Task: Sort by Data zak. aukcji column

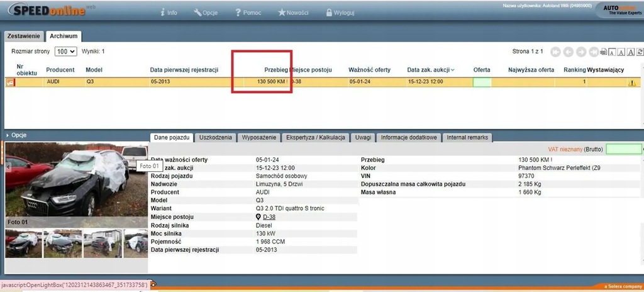Action: click(x=430, y=70)
